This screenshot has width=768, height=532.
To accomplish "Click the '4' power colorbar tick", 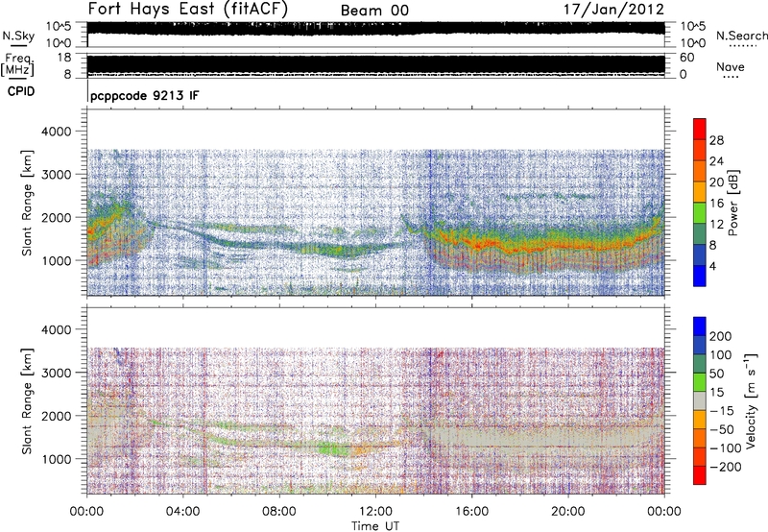I will point(713,266).
